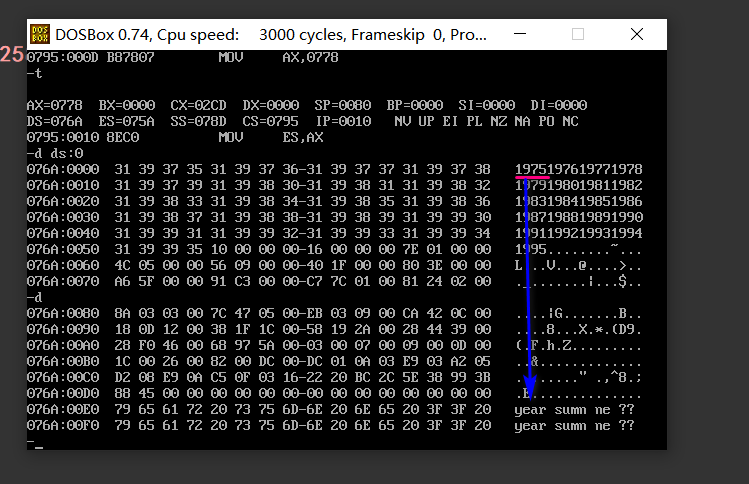Screen dimensions: 749x484
Task: Minimize the DOSBox window
Action: point(520,34)
